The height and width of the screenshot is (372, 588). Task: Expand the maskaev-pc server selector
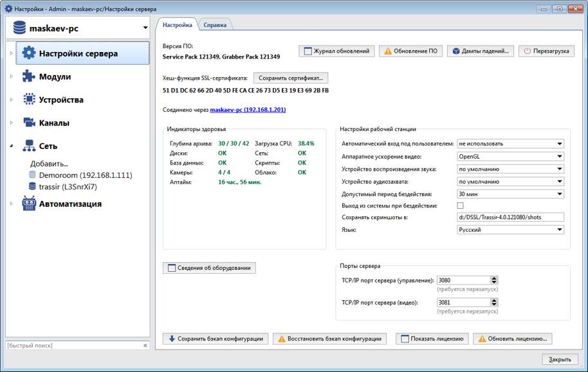coord(145,28)
